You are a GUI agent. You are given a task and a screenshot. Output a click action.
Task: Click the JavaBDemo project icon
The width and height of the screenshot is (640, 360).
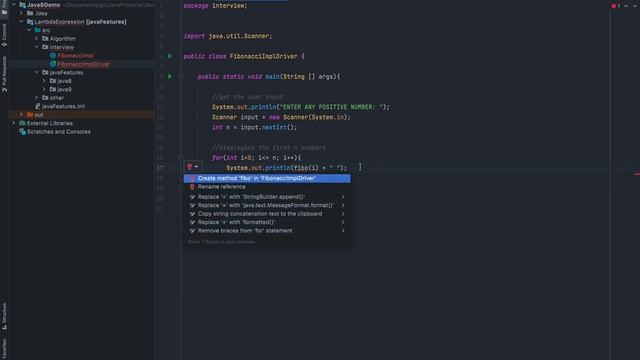pyautogui.click(x=22, y=5)
